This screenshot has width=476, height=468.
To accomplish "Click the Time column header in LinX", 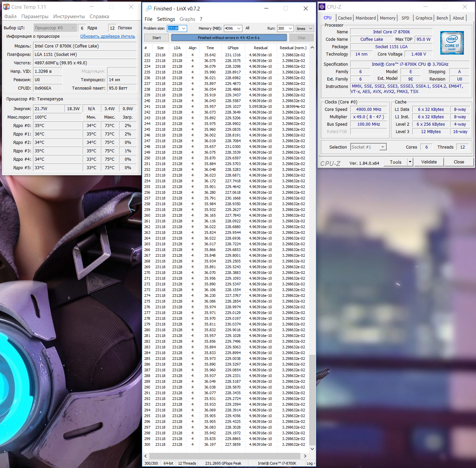I will pyautogui.click(x=210, y=48).
